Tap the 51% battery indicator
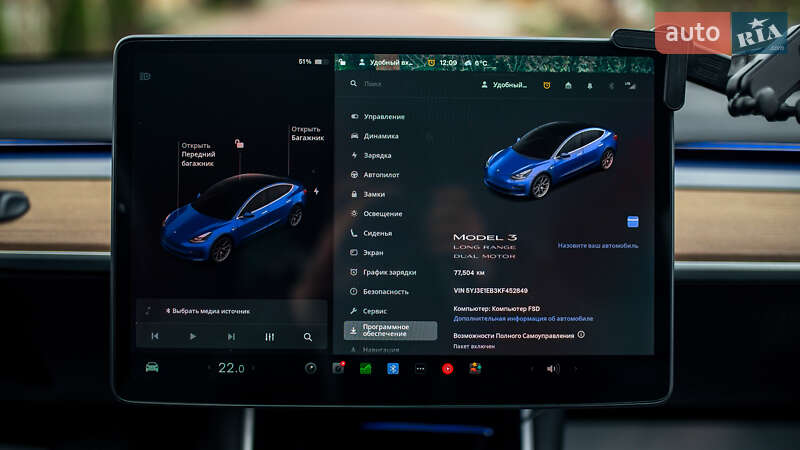 pyautogui.click(x=312, y=62)
